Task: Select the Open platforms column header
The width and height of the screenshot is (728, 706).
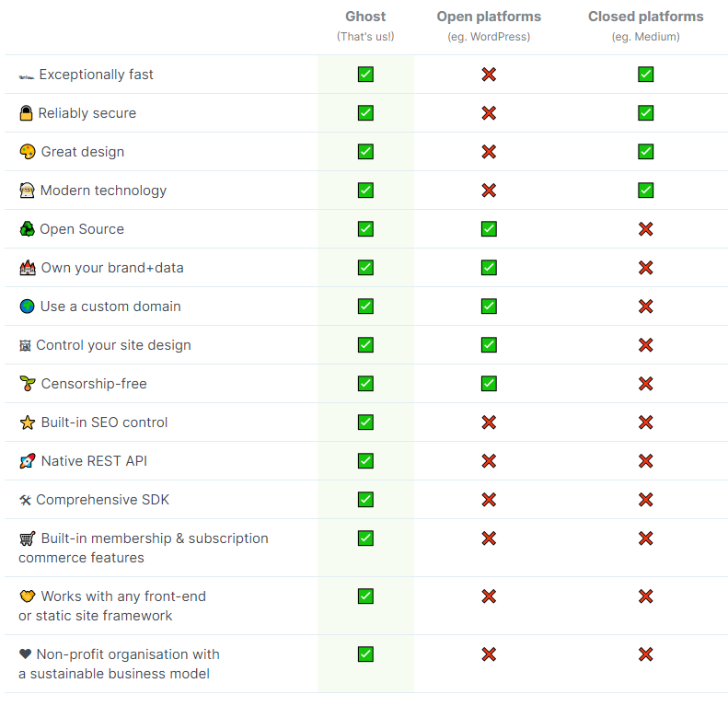Action: 489,17
